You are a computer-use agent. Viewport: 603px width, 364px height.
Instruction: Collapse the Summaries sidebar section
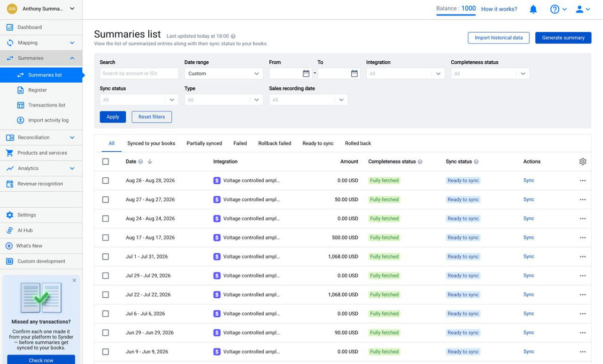[72, 58]
